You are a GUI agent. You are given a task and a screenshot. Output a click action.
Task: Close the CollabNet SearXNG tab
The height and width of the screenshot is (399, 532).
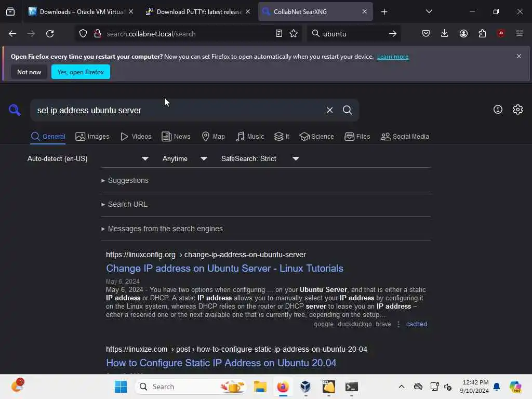364,12
